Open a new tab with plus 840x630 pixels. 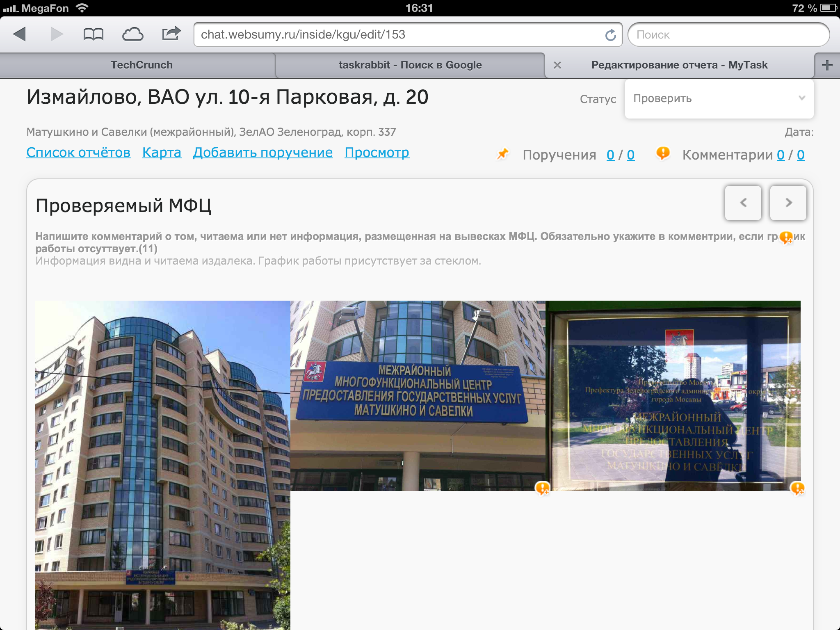point(827,65)
